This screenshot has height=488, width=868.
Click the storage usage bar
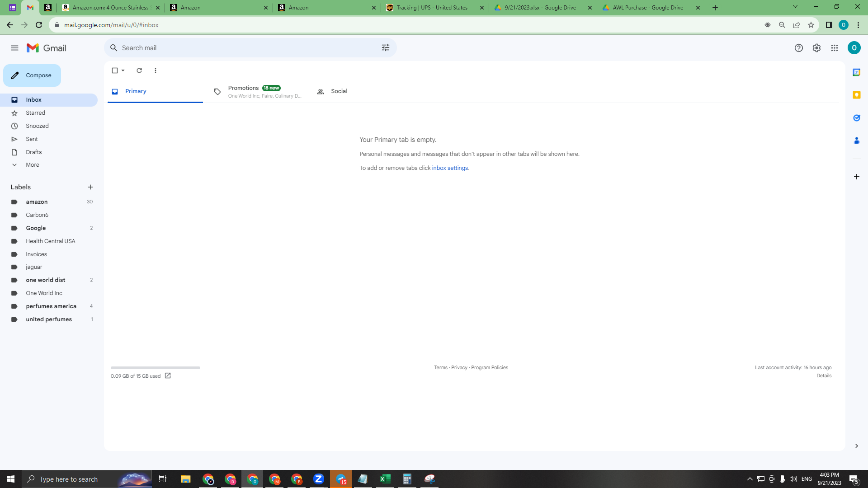click(x=155, y=368)
